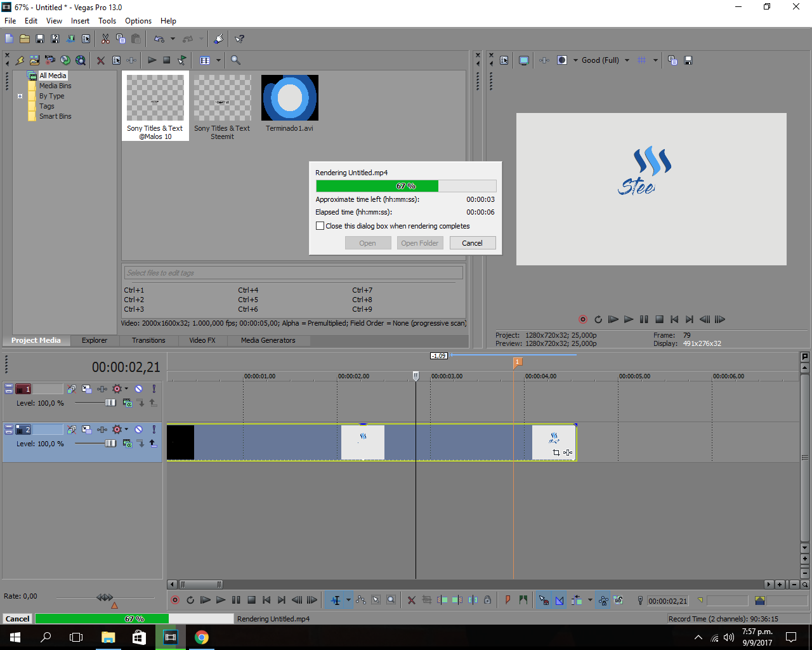
Task: Switch to the Transitions tab
Action: click(x=148, y=340)
